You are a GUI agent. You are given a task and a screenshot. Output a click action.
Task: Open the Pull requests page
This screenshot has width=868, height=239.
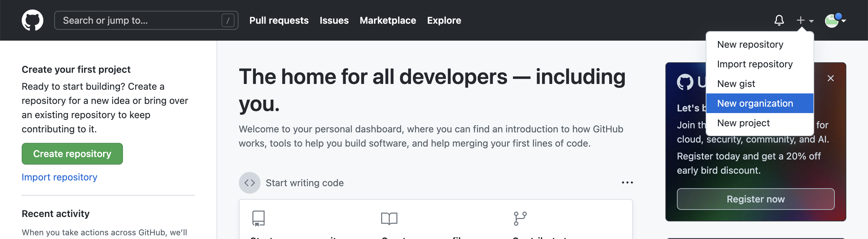point(279,20)
